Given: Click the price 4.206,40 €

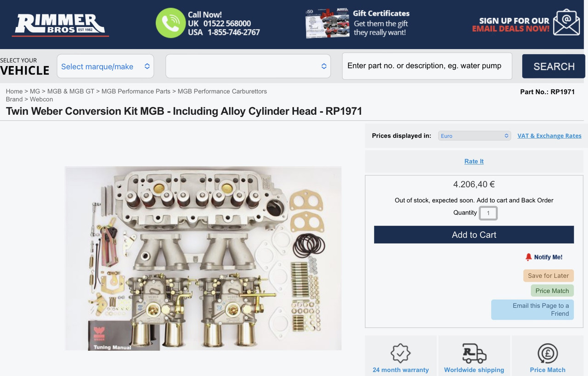Looking at the screenshot, I should [474, 185].
